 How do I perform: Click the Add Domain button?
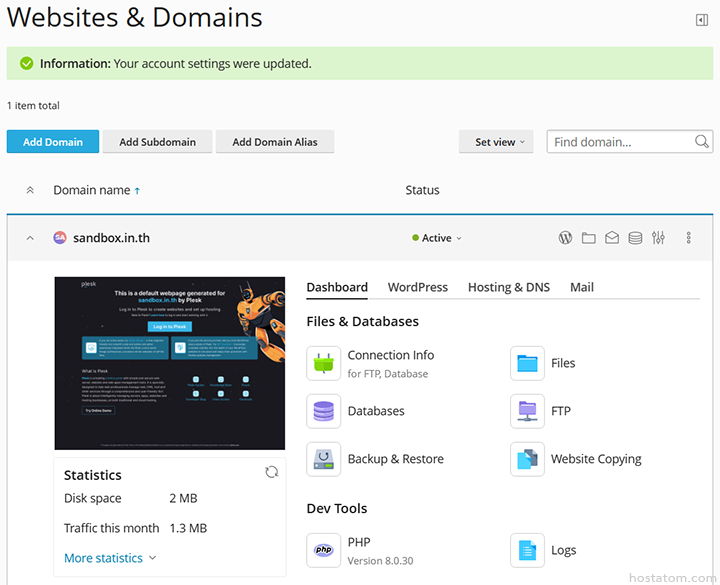pos(53,142)
